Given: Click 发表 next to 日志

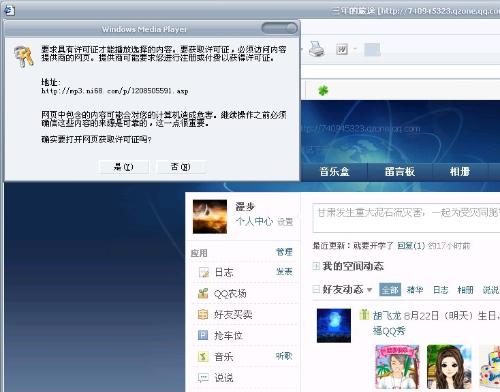Looking at the screenshot, I should [x=284, y=272].
